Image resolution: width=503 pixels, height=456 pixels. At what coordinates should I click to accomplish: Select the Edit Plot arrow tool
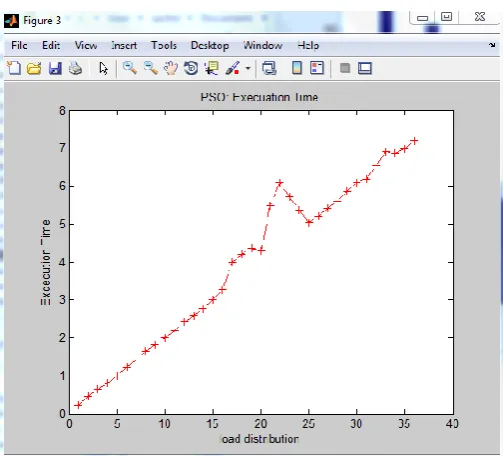click(103, 68)
